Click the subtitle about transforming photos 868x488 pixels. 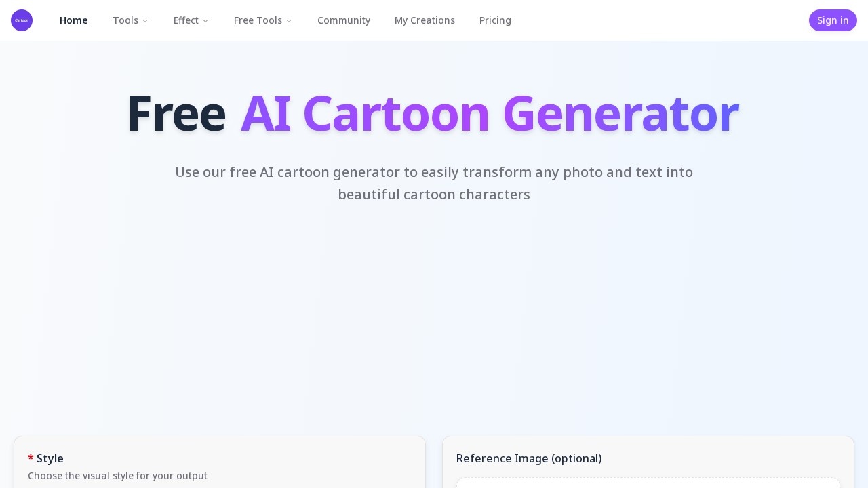click(434, 183)
